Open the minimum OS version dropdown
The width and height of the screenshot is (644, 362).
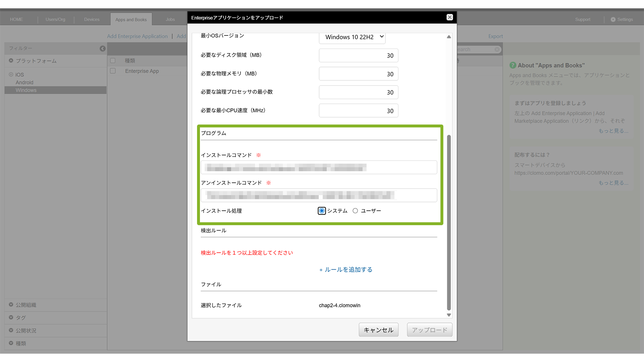point(352,37)
